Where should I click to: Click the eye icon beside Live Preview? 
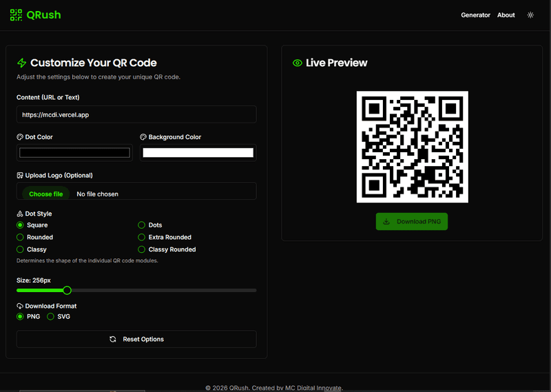coord(298,63)
